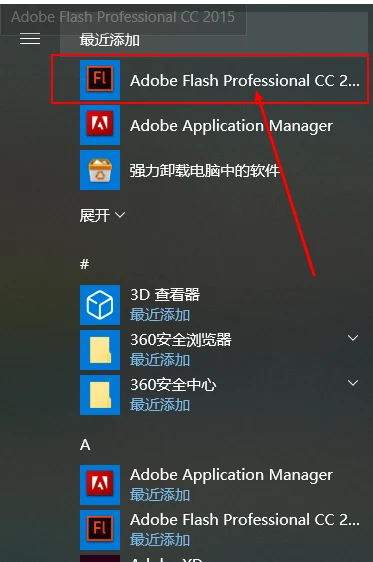Select 360安全浏览器 folder name
The height and width of the screenshot is (562, 373).
coord(181,340)
